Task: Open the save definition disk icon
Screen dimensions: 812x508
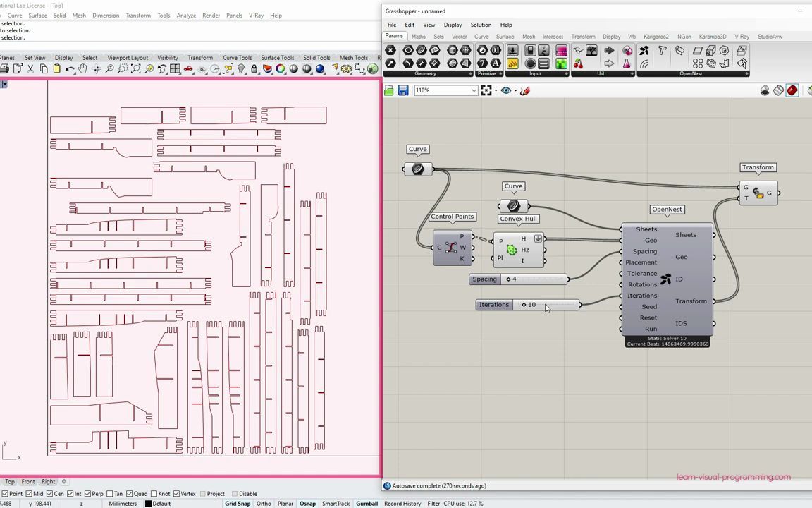Action: pyautogui.click(x=402, y=90)
